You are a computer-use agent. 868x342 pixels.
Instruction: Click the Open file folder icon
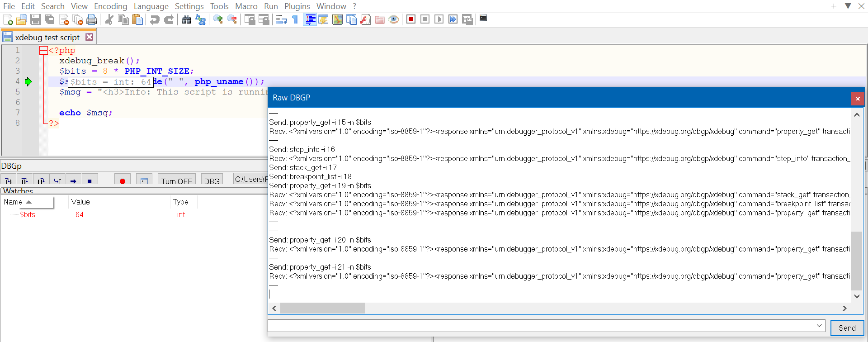[22, 19]
